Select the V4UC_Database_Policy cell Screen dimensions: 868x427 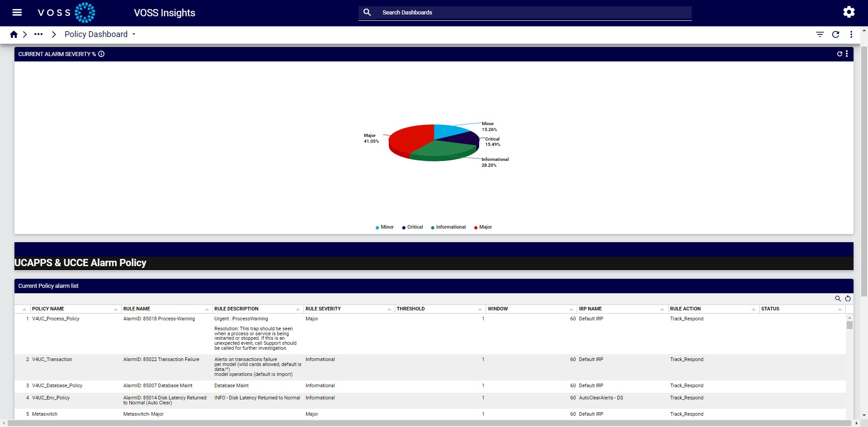coord(57,386)
